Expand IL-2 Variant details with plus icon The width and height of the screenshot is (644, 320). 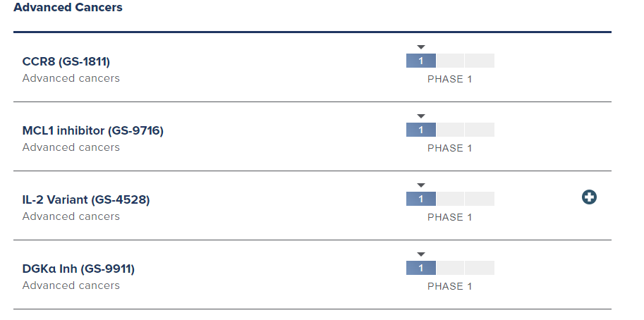(589, 198)
